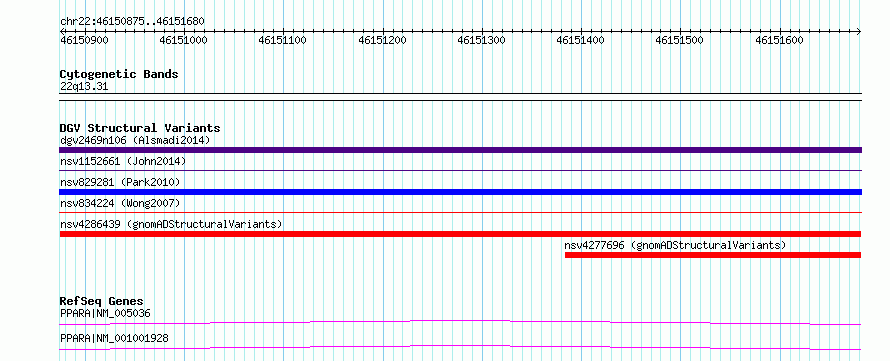Image resolution: width=890 pixels, height=361 pixels.
Task: Click the PPARA|NM_005036 transcript label
Action: pos(105,313)
